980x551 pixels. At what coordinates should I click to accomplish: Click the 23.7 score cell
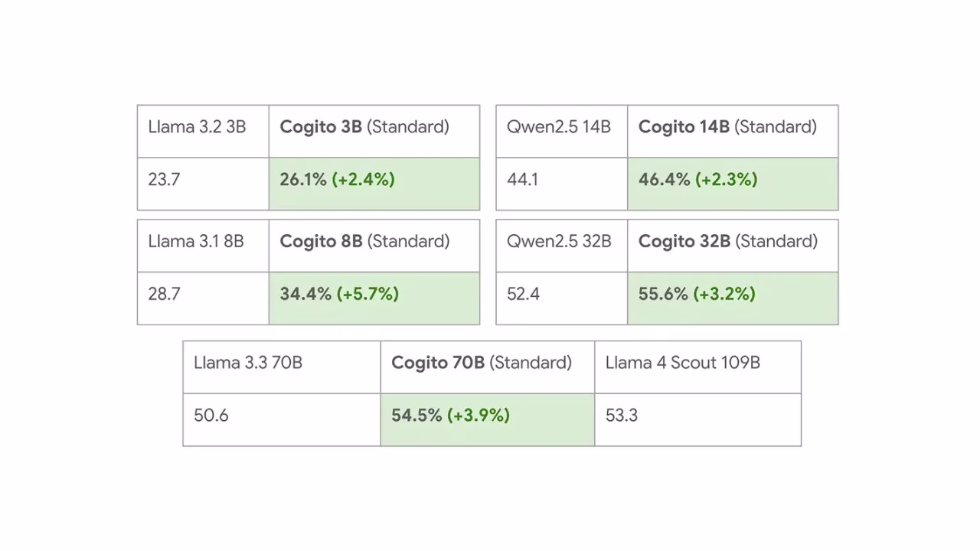[203, 184]
